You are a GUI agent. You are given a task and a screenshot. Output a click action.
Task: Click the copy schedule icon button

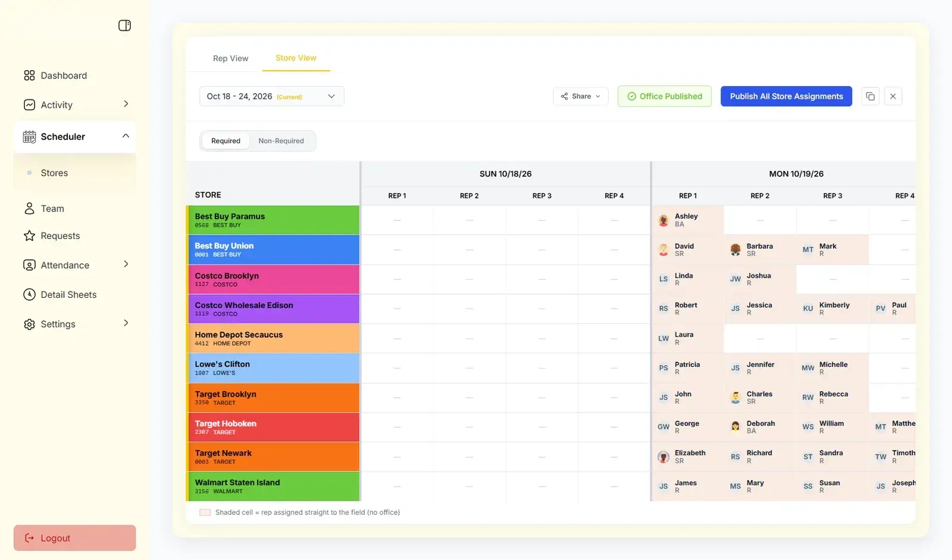pos(870,96)
